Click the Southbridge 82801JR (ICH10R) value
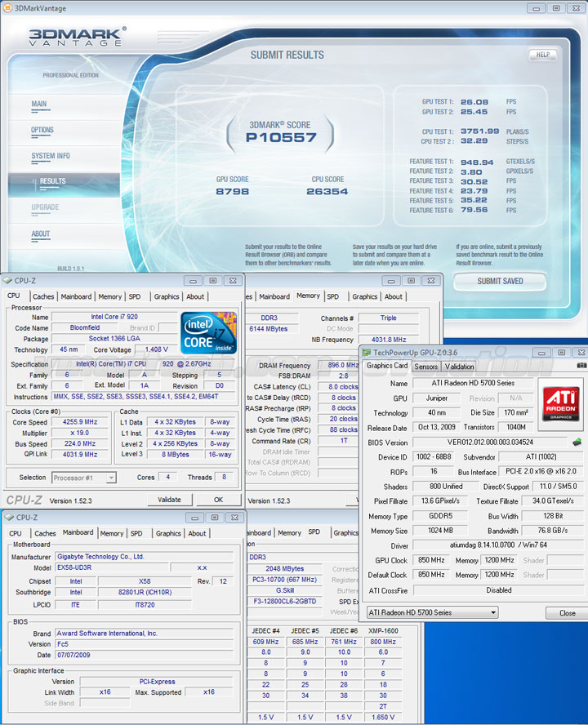 pyautogui.click(x=145, y=592)
